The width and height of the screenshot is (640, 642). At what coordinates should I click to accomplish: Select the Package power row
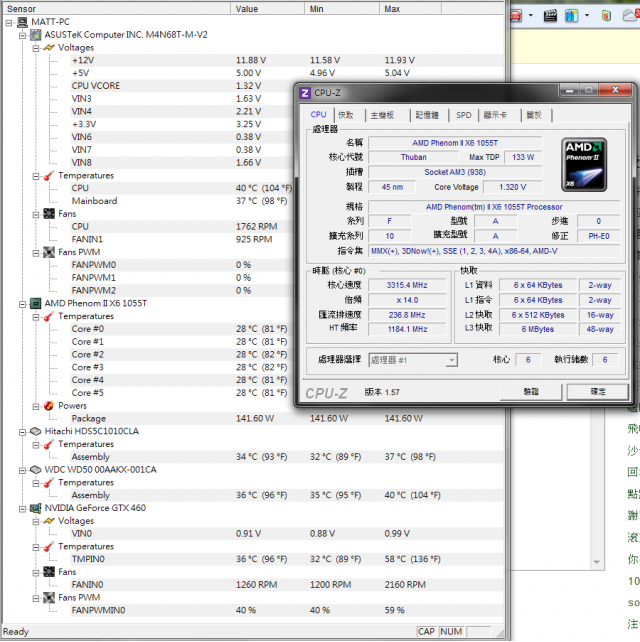287,418
